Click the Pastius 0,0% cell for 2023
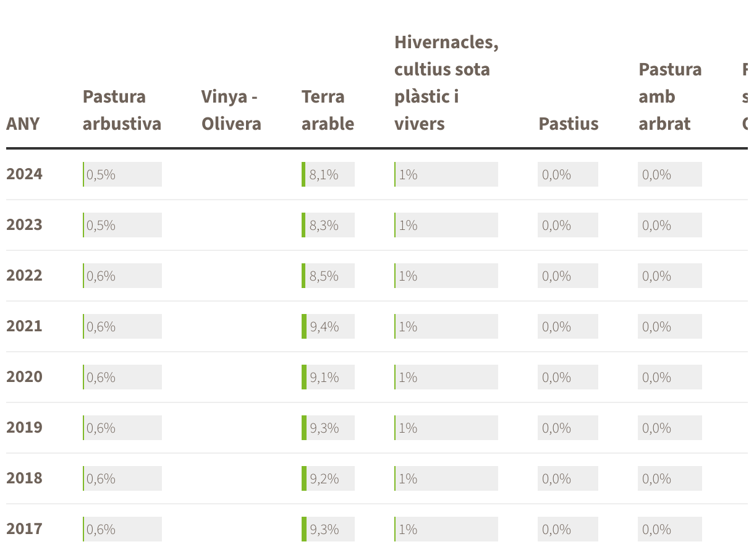Viewport: 754px width, 560px height. pos(568,225)
